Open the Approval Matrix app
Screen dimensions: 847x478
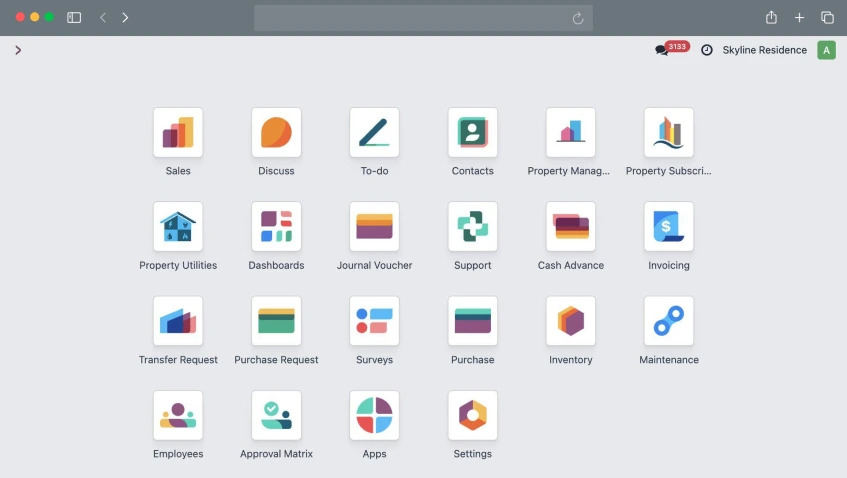pyautogui.click(x=276, y=415)
